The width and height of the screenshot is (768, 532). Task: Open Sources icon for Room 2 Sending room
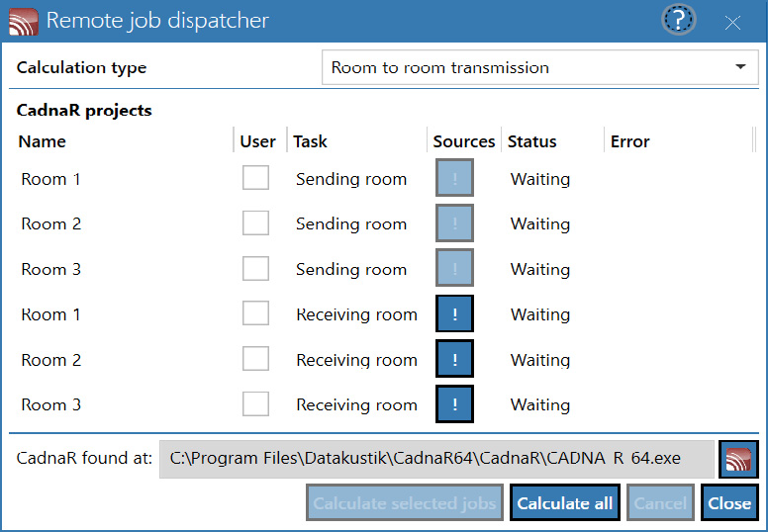[454, 223]
